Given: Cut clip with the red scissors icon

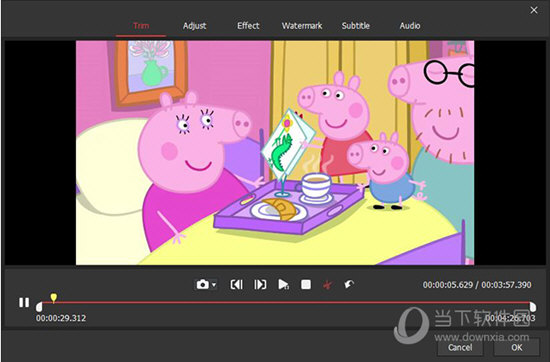Looking at the screenshot, I should (x=327, y=284).
